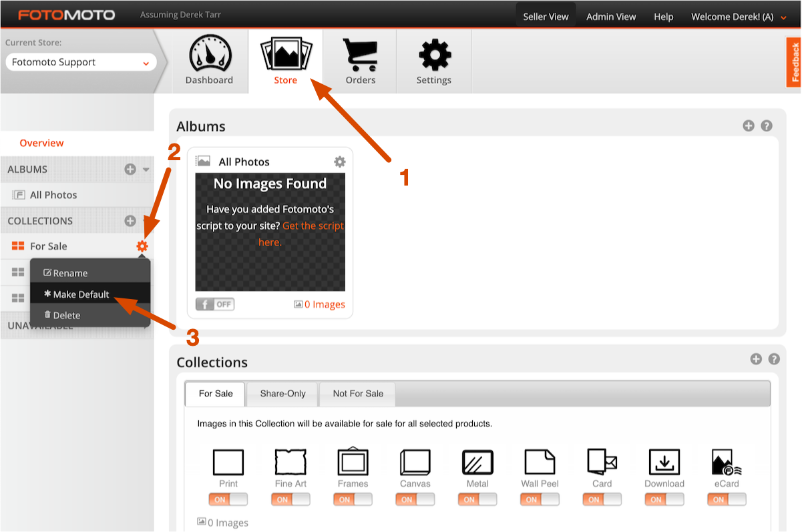Add a new album from sidebar plus icon
The height and width of the screenshot is (532, 802).
pyautogui.click(x=130, y=170)
